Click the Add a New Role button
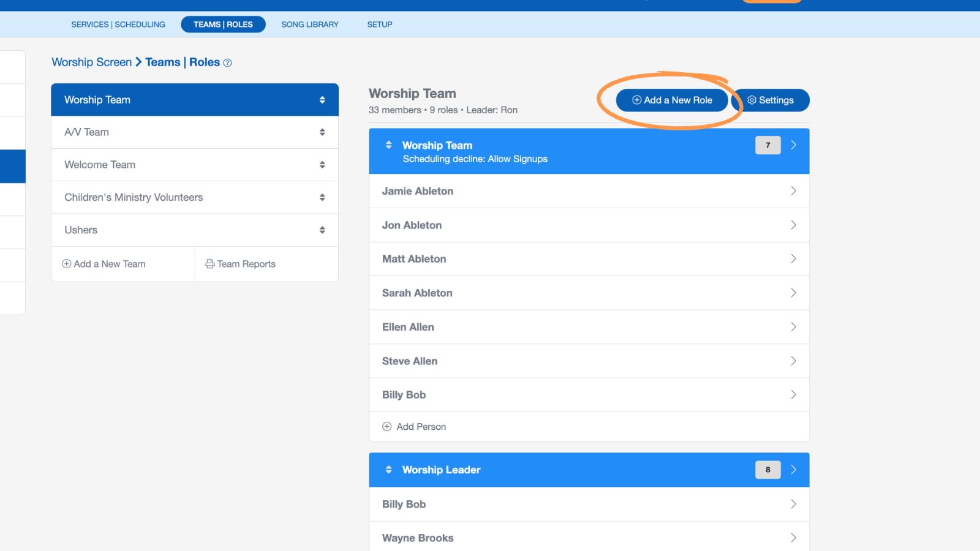Image resolution: width=980 pixels, height=551 pixels. (671, 100)
